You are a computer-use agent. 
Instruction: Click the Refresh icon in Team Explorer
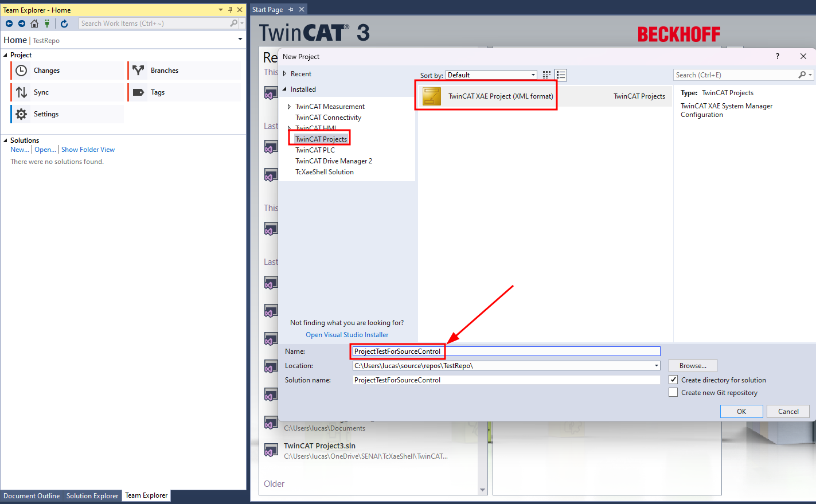64,24
